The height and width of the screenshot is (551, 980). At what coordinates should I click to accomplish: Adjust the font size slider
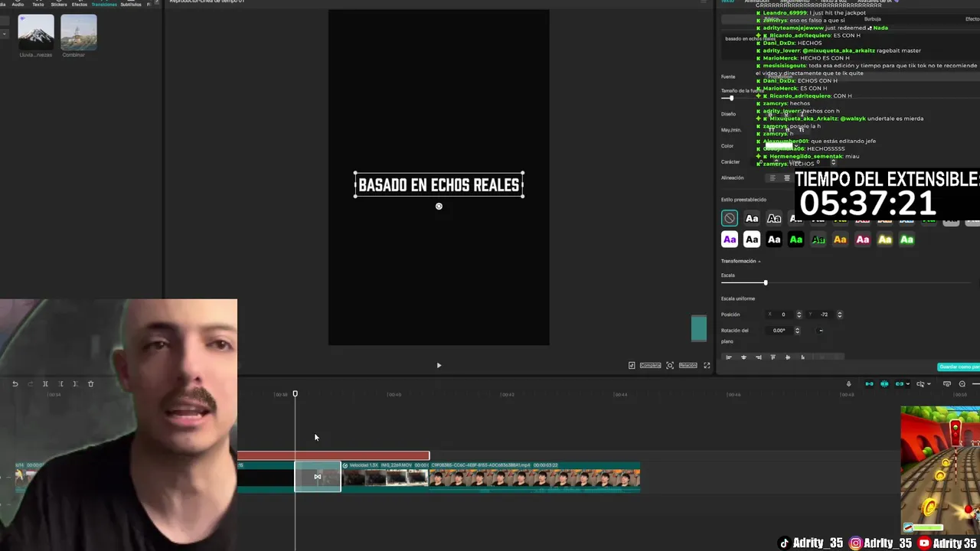click(x=731, y=98)
